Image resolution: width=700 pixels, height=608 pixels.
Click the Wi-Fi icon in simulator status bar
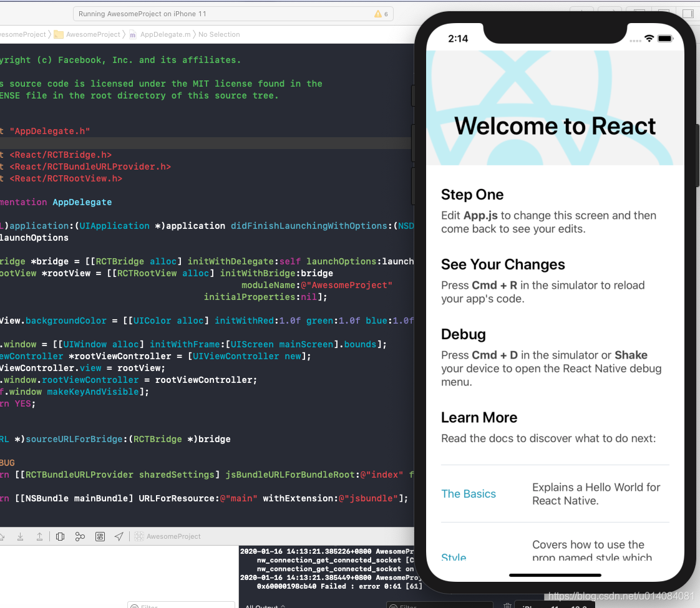click(649, 39)
